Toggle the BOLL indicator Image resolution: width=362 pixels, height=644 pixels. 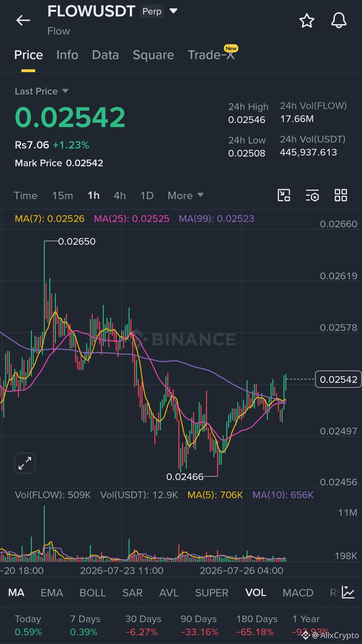tap(93, 593)
